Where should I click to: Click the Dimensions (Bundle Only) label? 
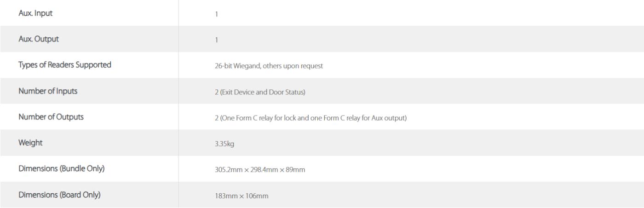tap(61, 168)
